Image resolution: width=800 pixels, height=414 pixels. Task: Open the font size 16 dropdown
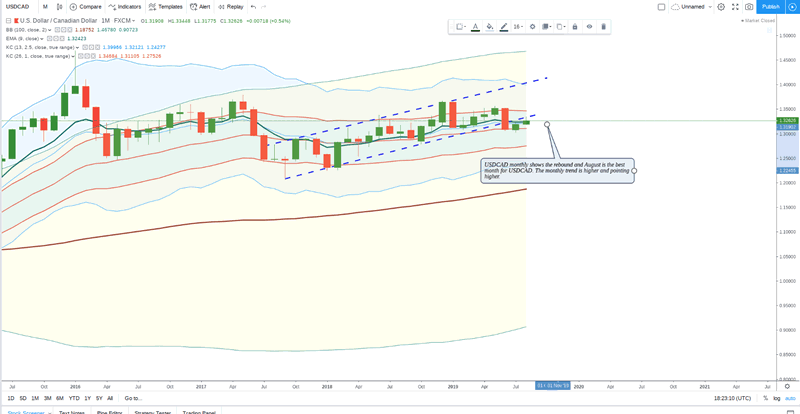[x=518, y=26]
